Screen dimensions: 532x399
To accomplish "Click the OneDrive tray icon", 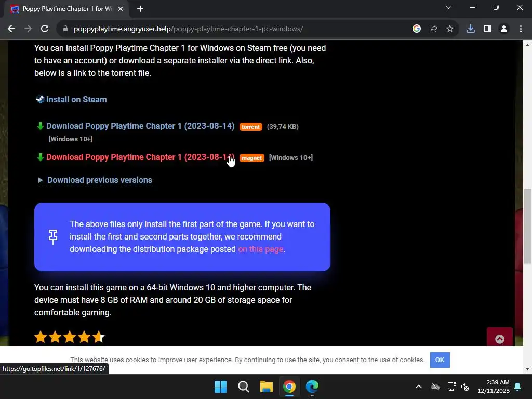I will 435,387.
